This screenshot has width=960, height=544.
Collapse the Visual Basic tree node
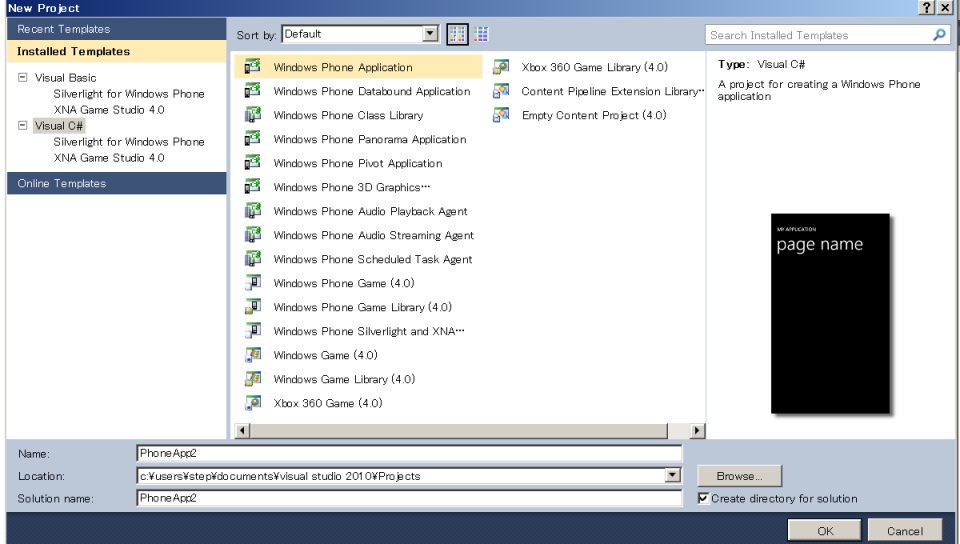[23, 77]
